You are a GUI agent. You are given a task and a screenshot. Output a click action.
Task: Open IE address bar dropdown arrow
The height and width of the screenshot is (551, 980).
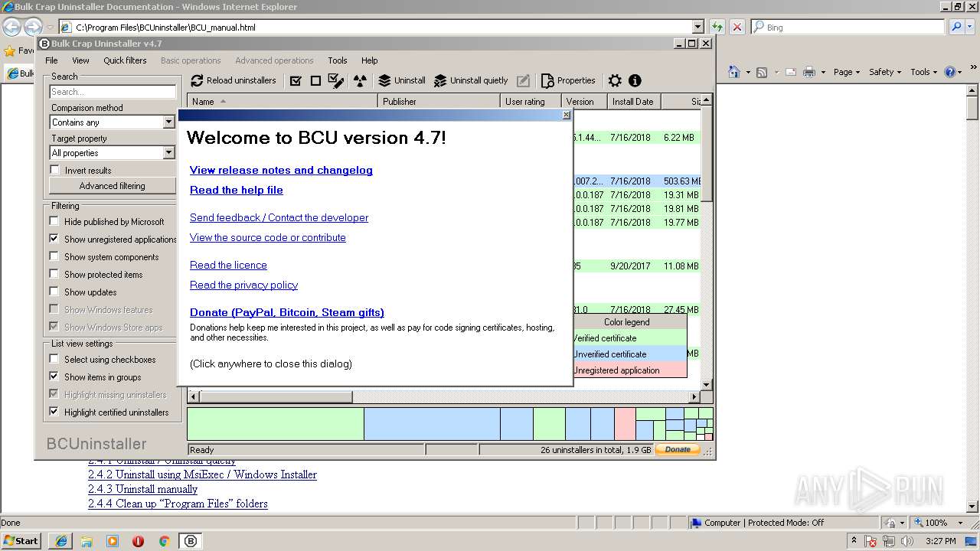tap(697, 27)
